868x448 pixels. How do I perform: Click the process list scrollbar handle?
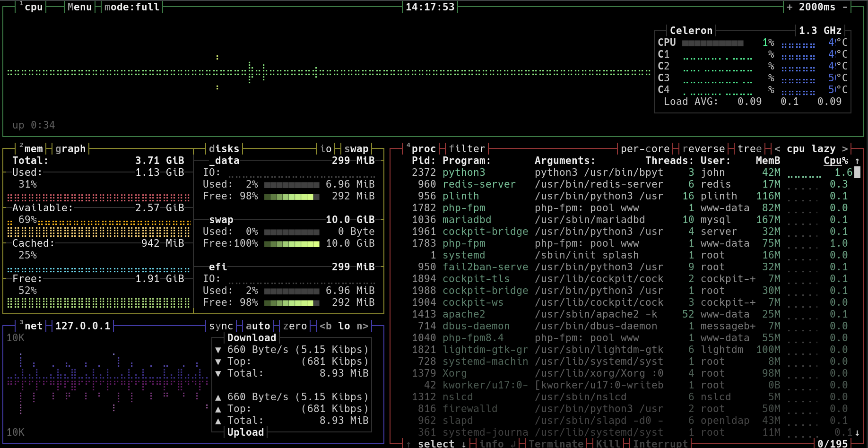tap(857, 172)
